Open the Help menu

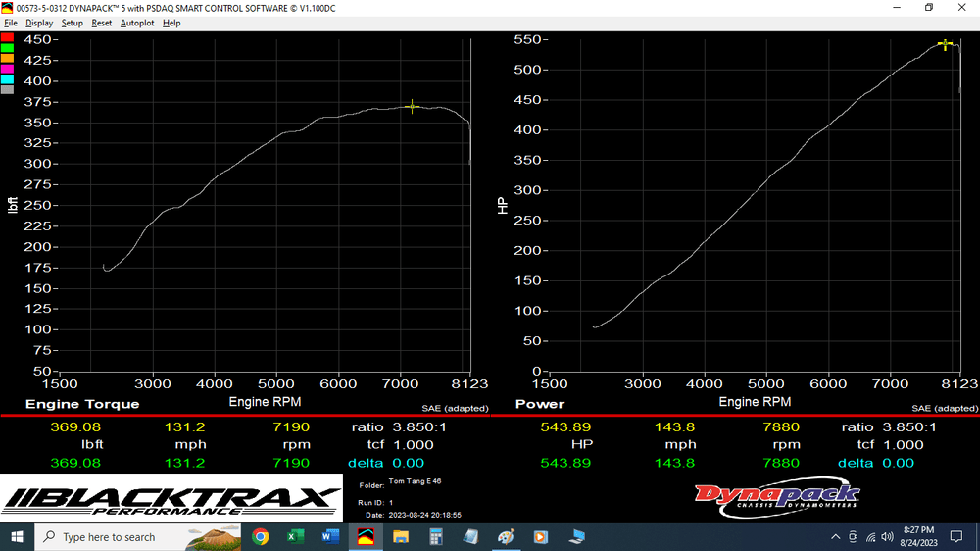click(171, 24)
